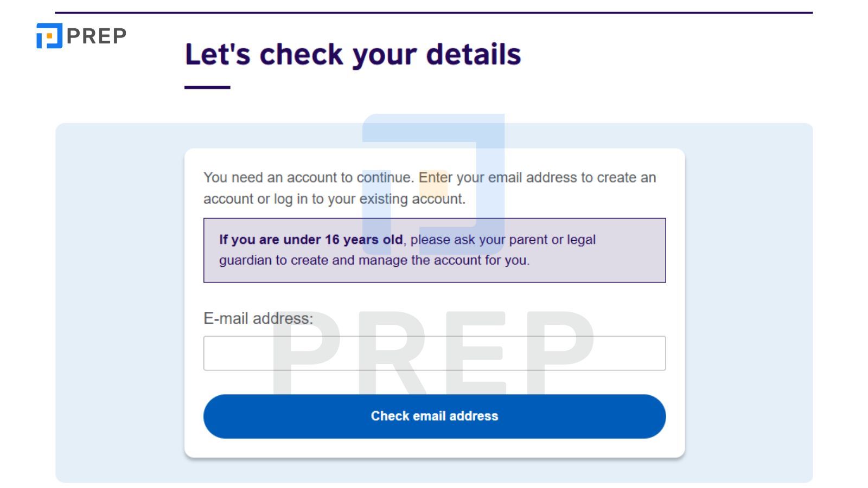This screenshot has width=868, height=488.
Task: Click the light-blue panel right of the form card
Action: pyautogui.click(x=749, y=304)
